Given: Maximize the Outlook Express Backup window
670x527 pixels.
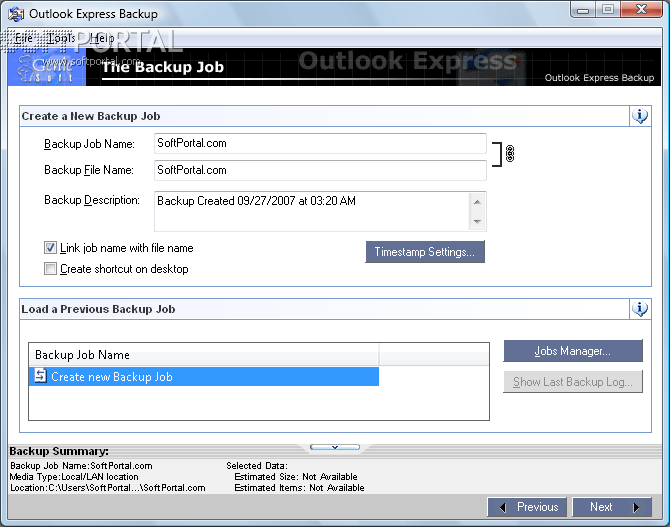Looking at the screenshot, I should 608,9.
